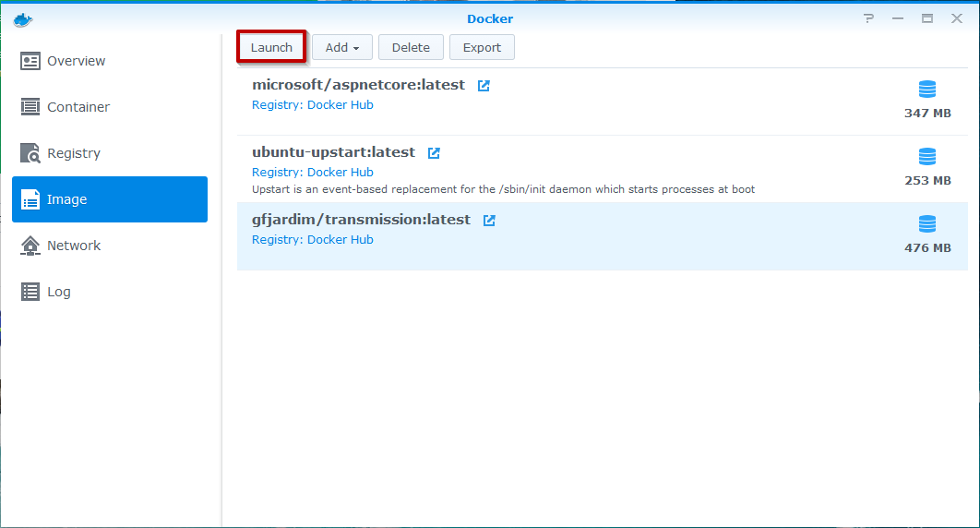Click the Launch button
Screen dimensions: 980x528
[271, 47]
